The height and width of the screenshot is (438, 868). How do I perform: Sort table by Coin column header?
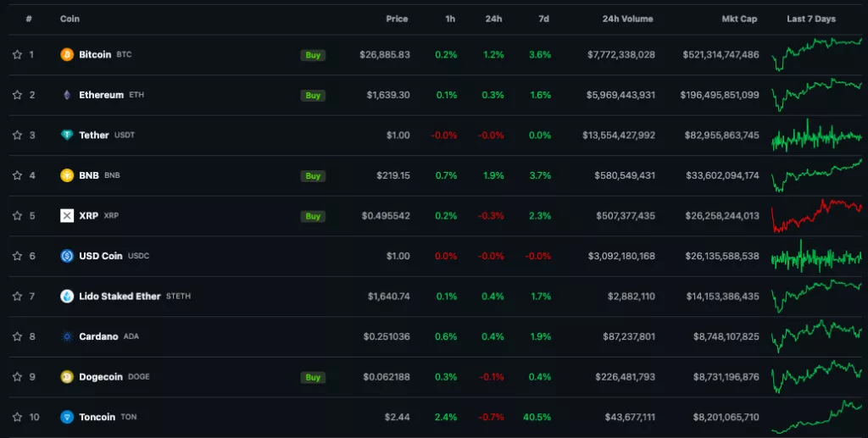pyautogui.click(x=70, y=19)
